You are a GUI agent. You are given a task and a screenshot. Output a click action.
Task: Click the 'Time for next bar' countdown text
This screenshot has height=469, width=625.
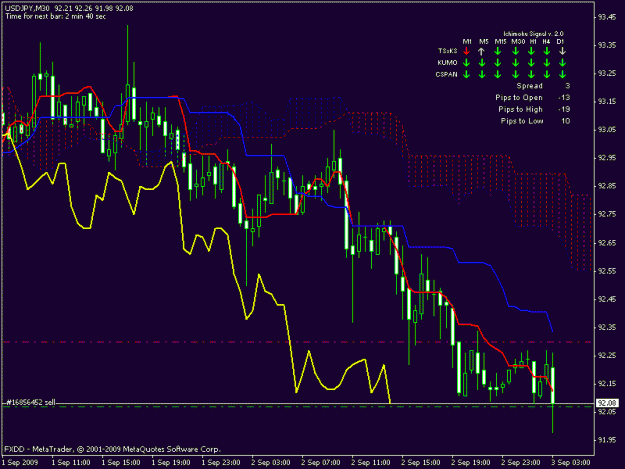pos(55,16)
